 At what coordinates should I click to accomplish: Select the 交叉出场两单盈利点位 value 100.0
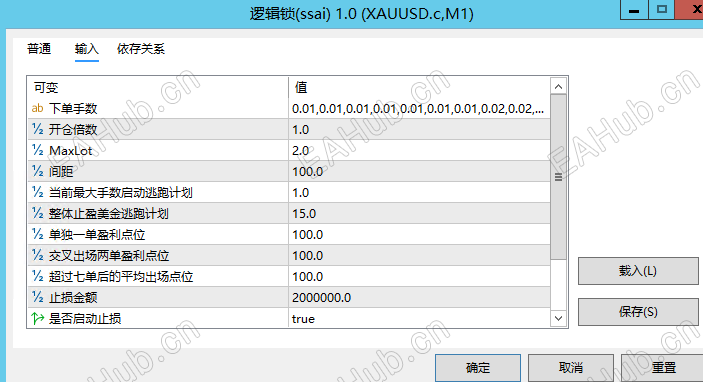coord(419,256)
